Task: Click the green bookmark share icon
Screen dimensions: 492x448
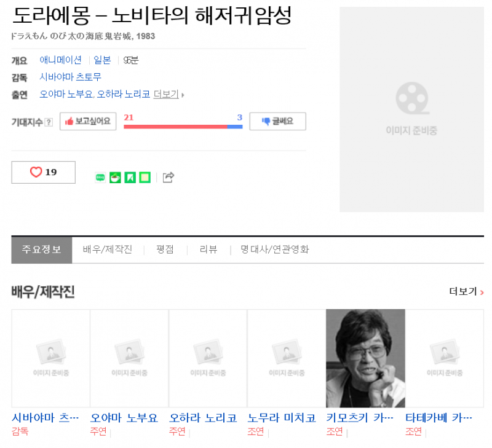Action: [x=130, y=178]
